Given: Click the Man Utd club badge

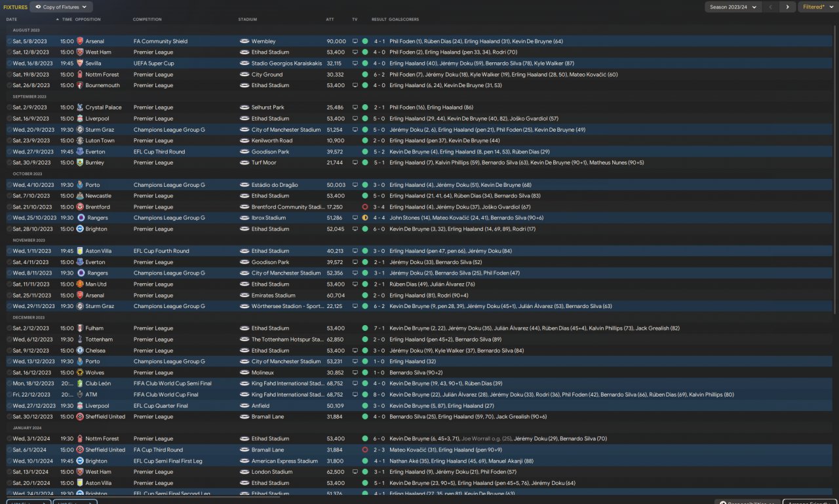Looking at the screenshot, I should pos(81,284).
